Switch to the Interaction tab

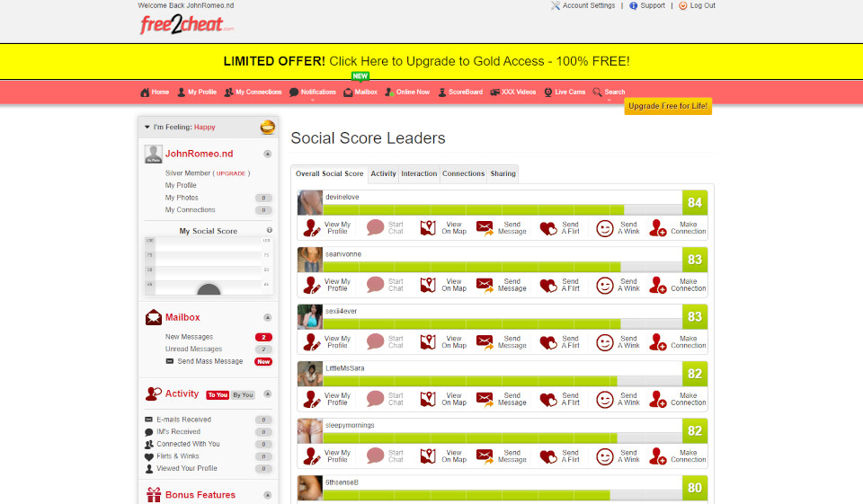coord(419,174)
